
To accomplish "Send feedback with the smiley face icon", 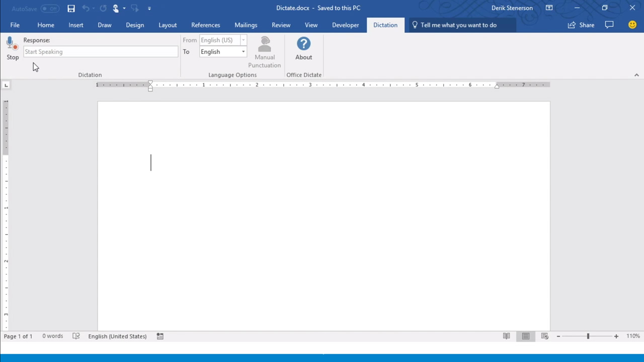I will pyautogui.click(x=632, y=25).
